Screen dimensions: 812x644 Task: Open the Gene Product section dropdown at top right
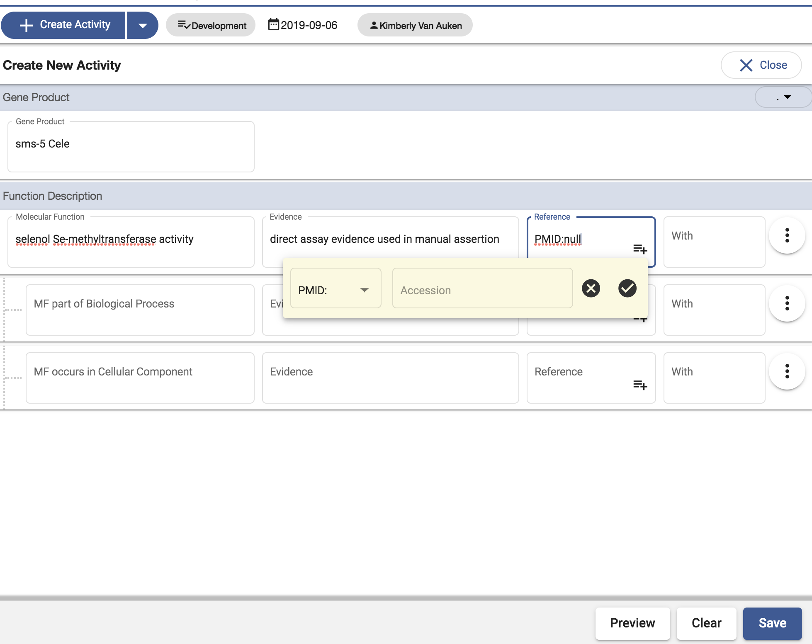click(x=782, y=97)
